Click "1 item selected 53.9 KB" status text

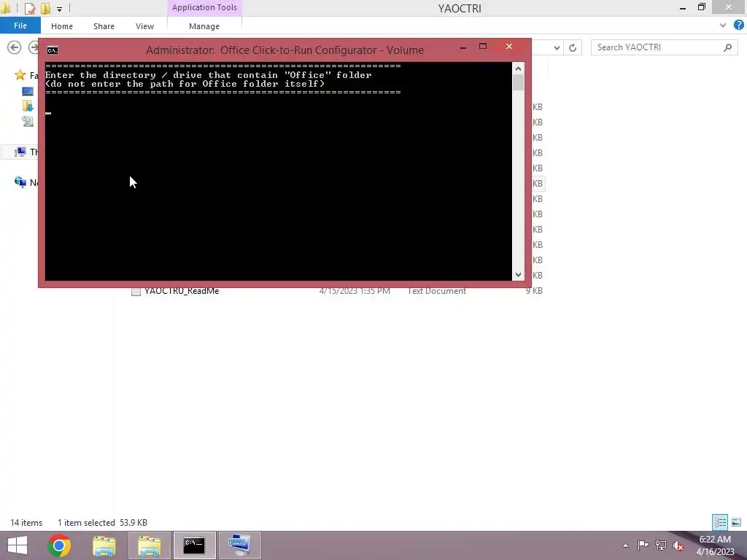coord(102,522)
